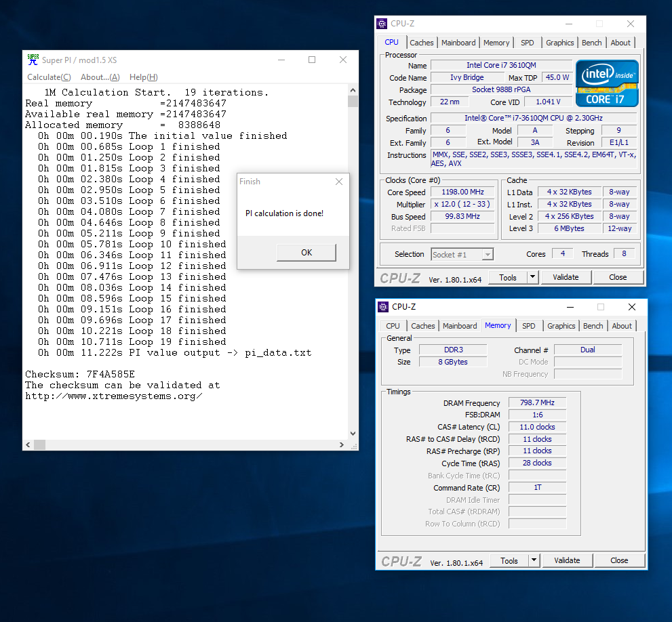The height and width of the screenshot is (622, 672).
Task: Click the DRAM Frequency value 798.7 MHz
Action: click(x=538, y=402)
